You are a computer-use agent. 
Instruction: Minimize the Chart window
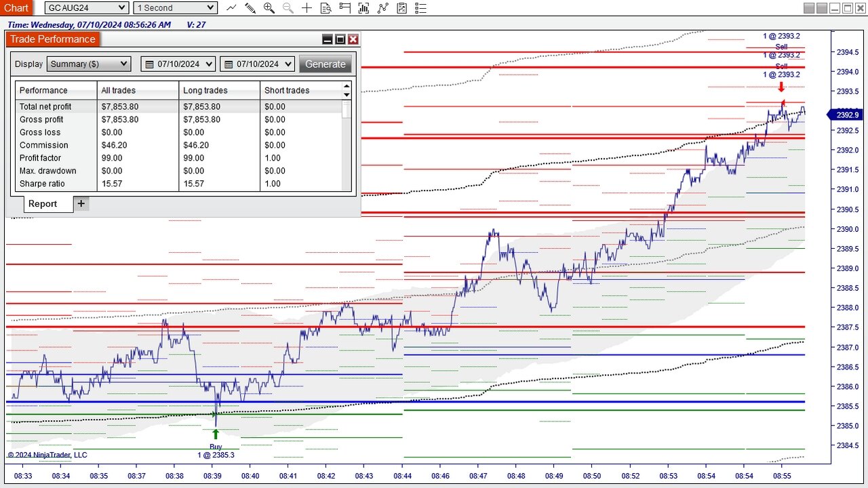point(835,8)
